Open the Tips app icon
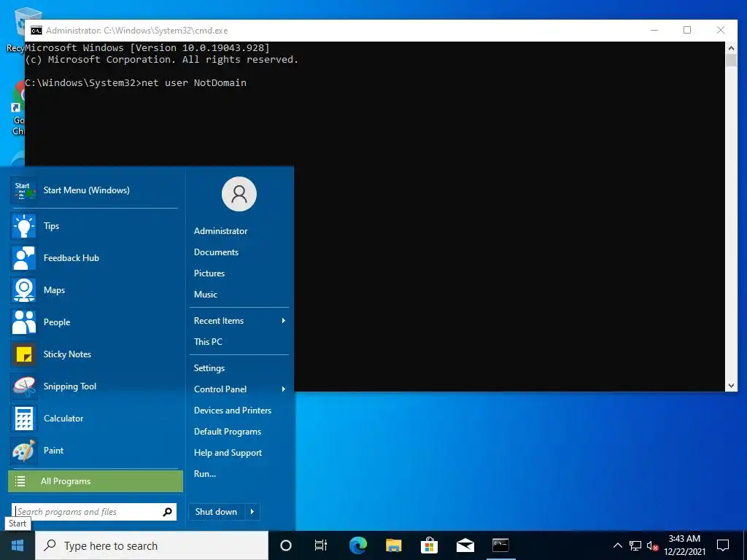This screenshot has height=560, width=747. (x=24, y=226)
